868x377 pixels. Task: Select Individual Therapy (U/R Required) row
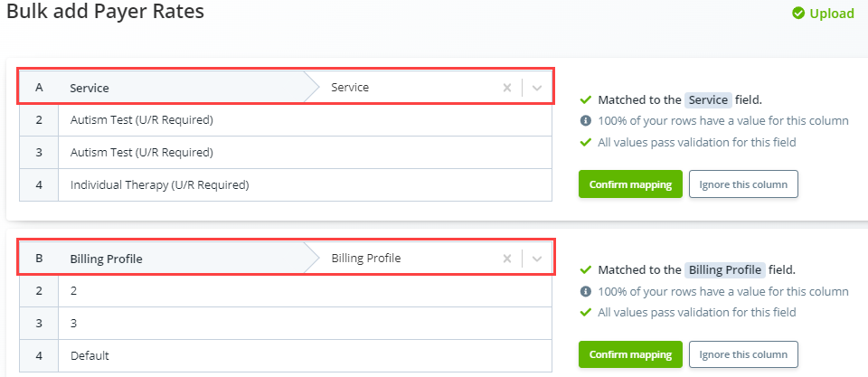point(159,185)
